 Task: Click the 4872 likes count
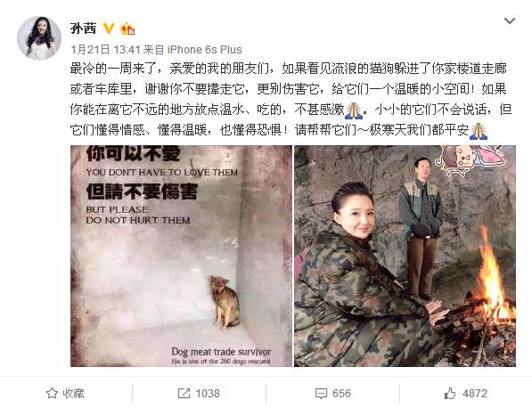click(475, 394)
